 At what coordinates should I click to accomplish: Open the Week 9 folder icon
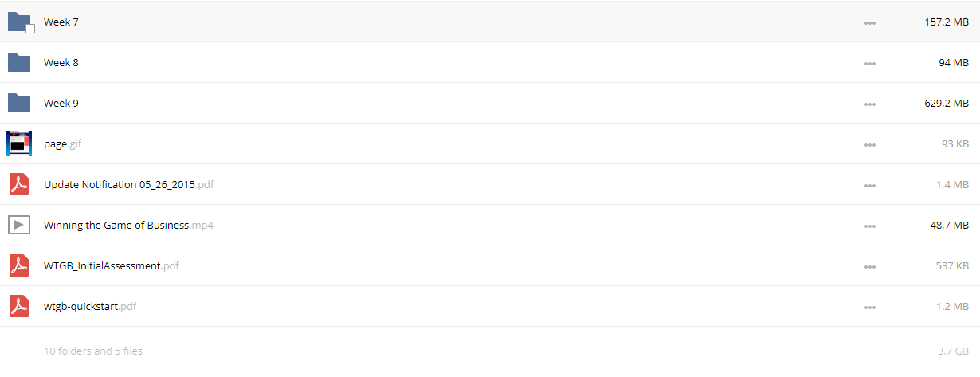click(19, 103)
